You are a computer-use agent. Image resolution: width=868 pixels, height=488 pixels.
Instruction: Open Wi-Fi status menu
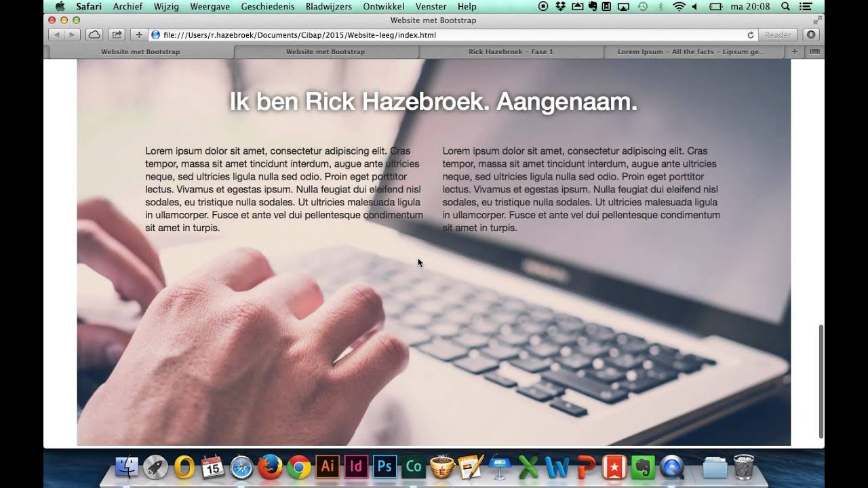click(679, 6)
